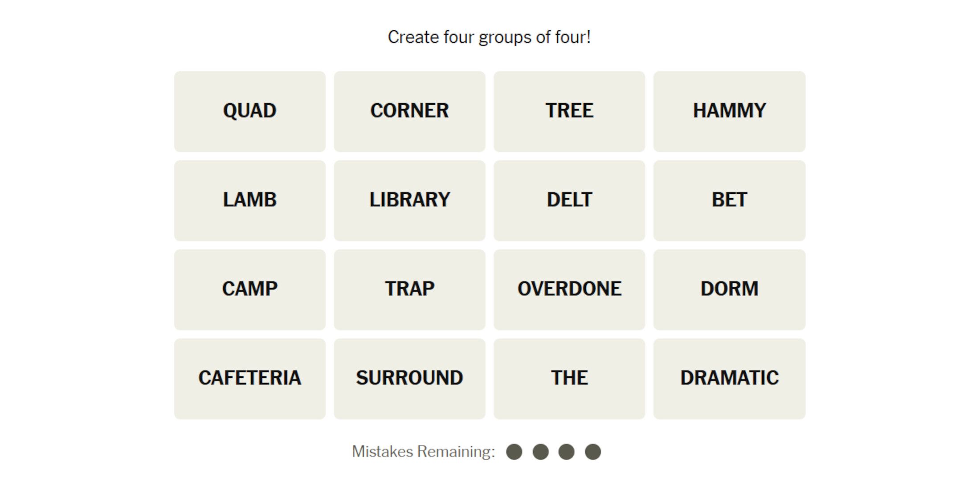Pick the CORNER tile
Screen dimensions: 980x490
click(x=409, y=111)
